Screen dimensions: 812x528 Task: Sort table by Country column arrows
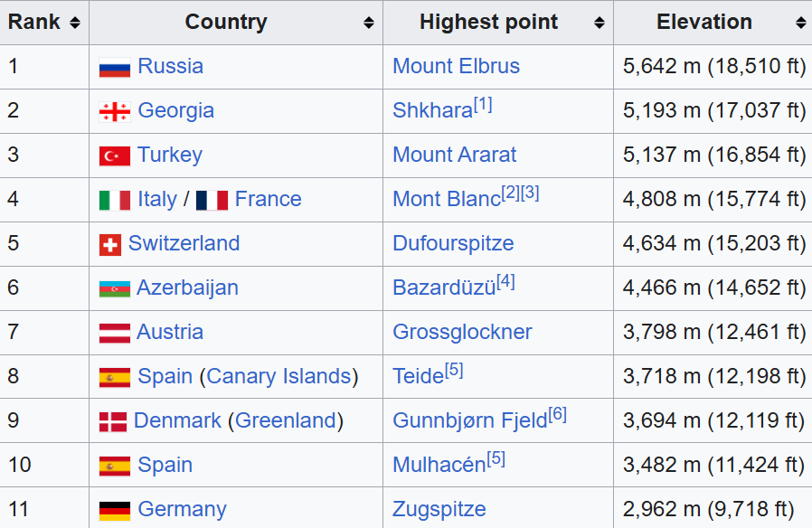click(369, 23)
